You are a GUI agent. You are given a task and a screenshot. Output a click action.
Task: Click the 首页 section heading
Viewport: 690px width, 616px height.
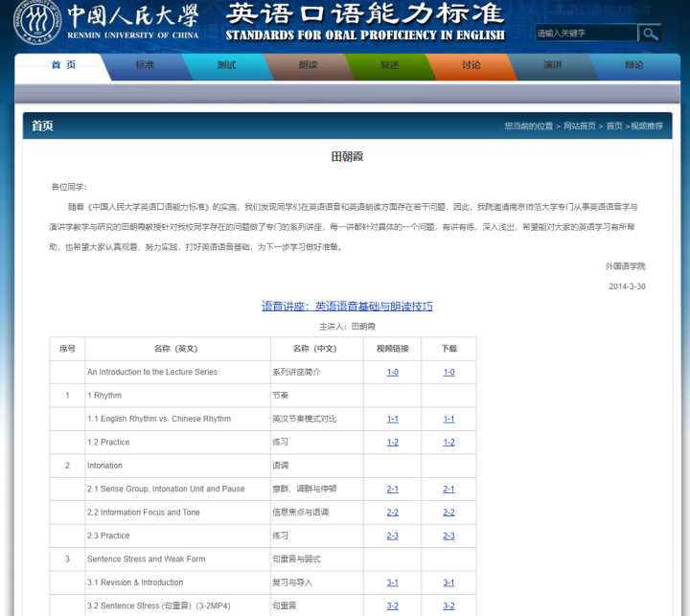tap(42, 125)
